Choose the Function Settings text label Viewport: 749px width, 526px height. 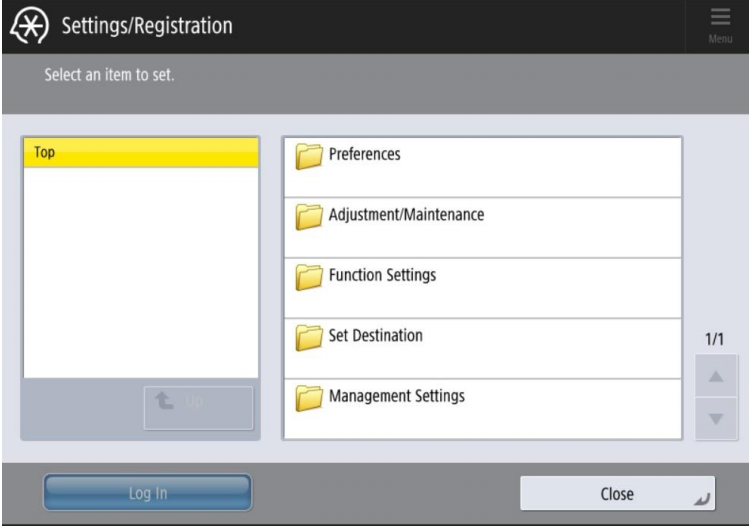pos(382,275)
